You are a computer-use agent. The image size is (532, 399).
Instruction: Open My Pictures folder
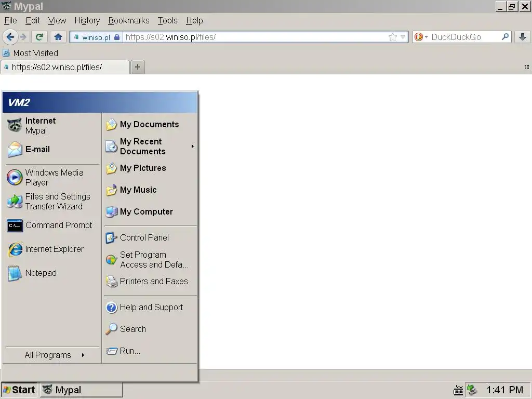click(150, 168)
